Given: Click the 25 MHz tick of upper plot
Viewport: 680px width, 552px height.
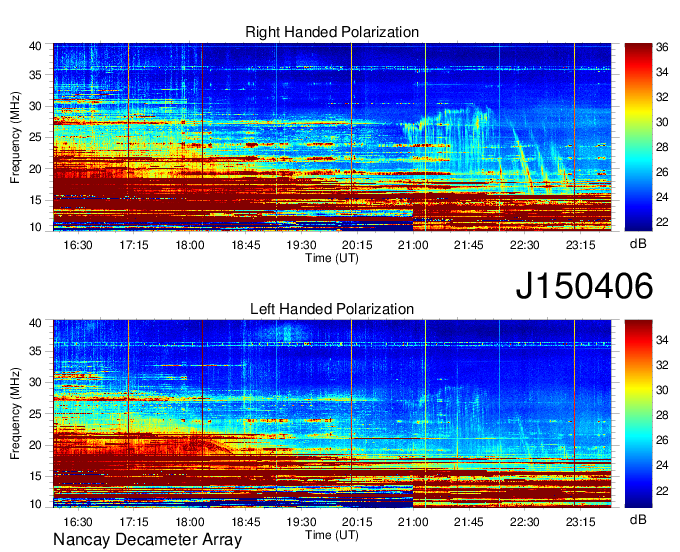Looking at the screenshot, I should tap(35, 137).
